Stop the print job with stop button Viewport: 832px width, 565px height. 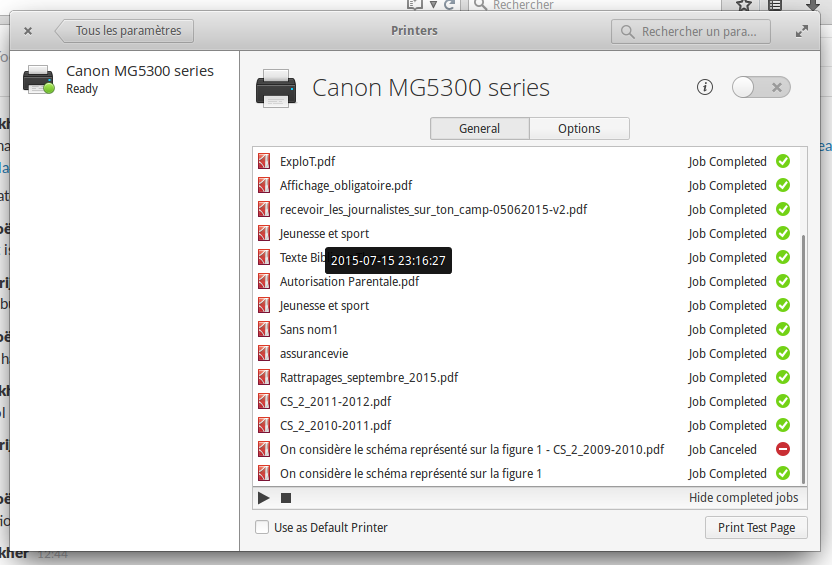point(286,498)
